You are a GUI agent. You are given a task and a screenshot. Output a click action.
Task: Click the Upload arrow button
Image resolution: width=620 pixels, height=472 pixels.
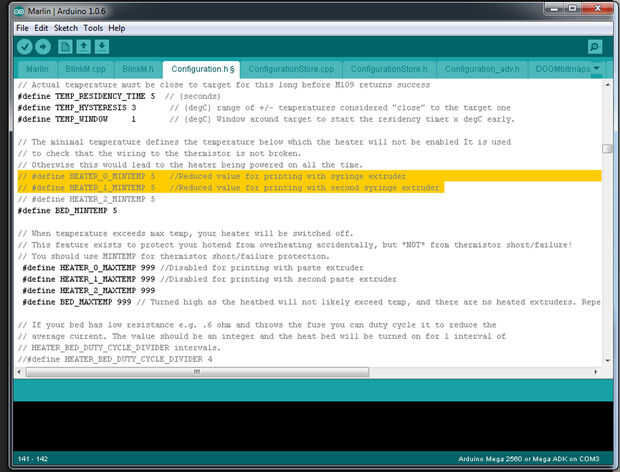(43, 47)
